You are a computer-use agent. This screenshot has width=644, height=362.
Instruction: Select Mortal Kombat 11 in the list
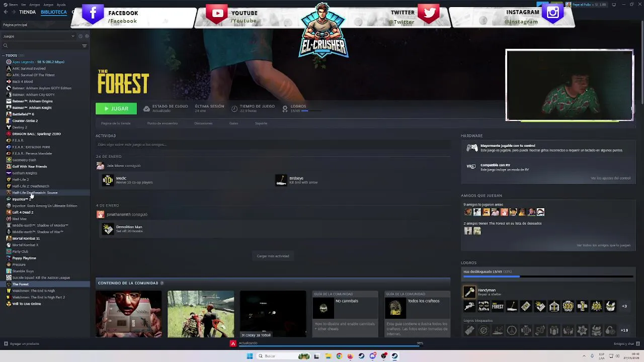click(x=26, y=238)
